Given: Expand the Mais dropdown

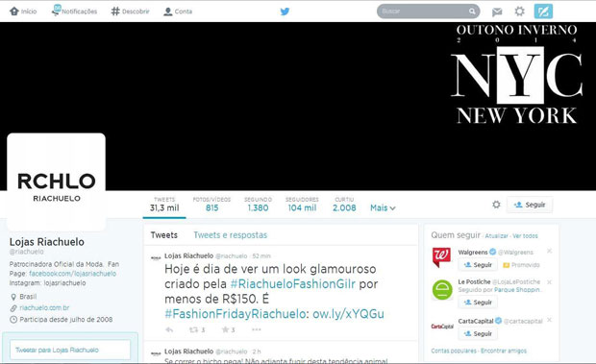Looking at the screenshot, I should tap(383, 208).
